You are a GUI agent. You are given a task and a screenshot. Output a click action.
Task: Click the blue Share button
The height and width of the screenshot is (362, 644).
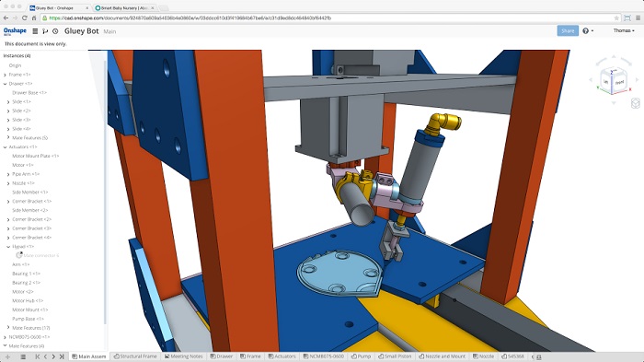coord(568,30)
